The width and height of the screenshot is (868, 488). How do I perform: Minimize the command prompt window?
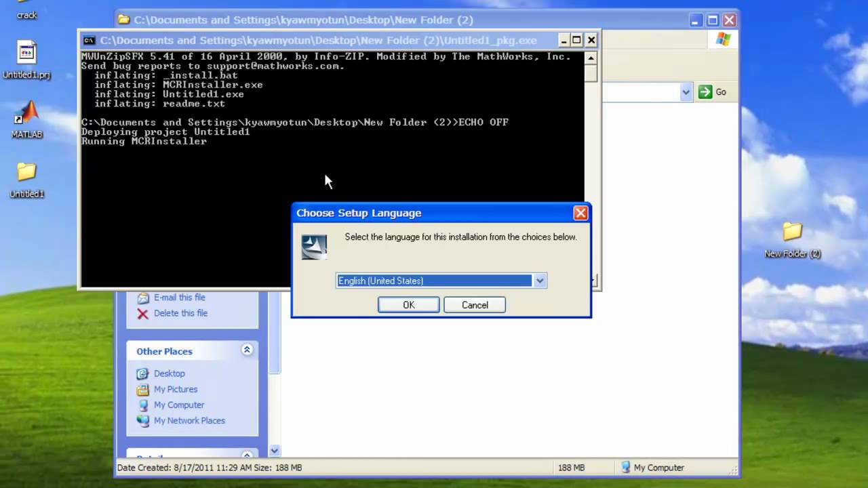(x=562, y=40)
